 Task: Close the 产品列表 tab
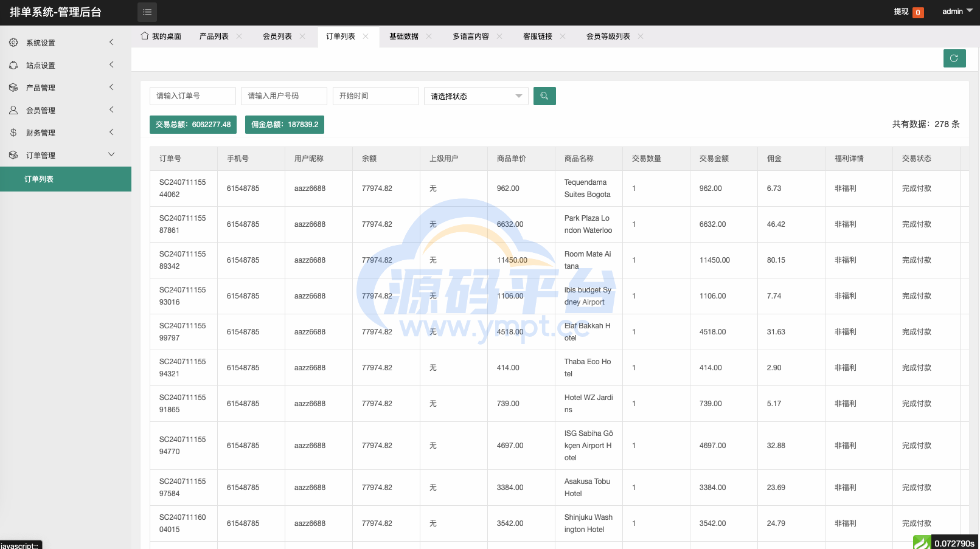coord(239,36)
